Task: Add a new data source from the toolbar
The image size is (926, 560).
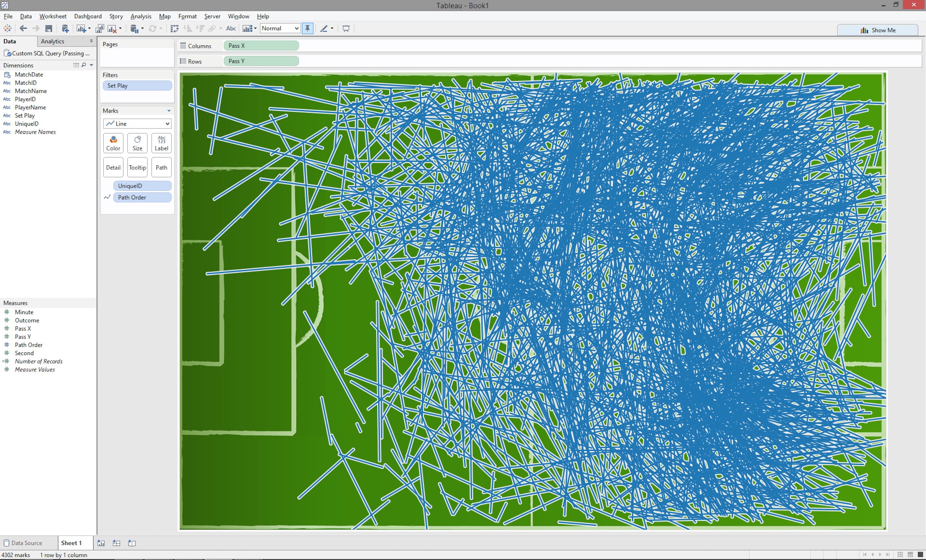Action: click(x=65, y=28)
